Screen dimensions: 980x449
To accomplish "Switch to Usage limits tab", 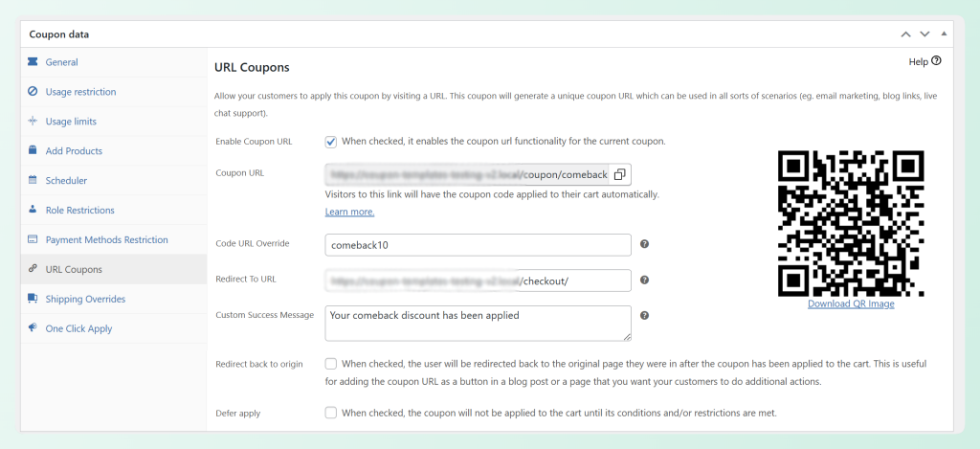I will point(114,122).
